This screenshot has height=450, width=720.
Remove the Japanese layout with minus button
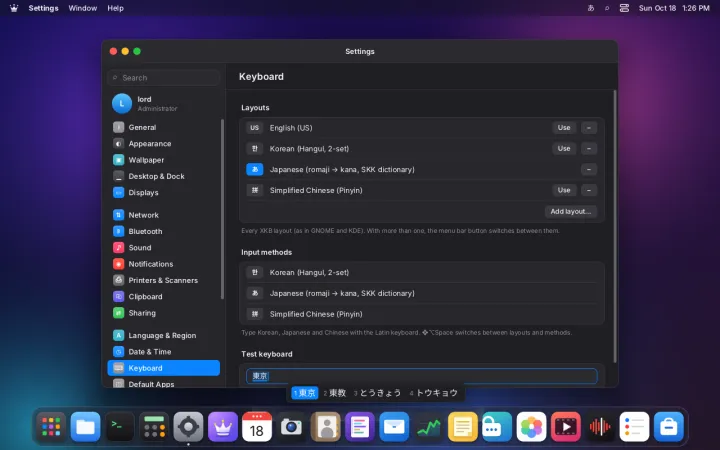(x=589, y=169)
